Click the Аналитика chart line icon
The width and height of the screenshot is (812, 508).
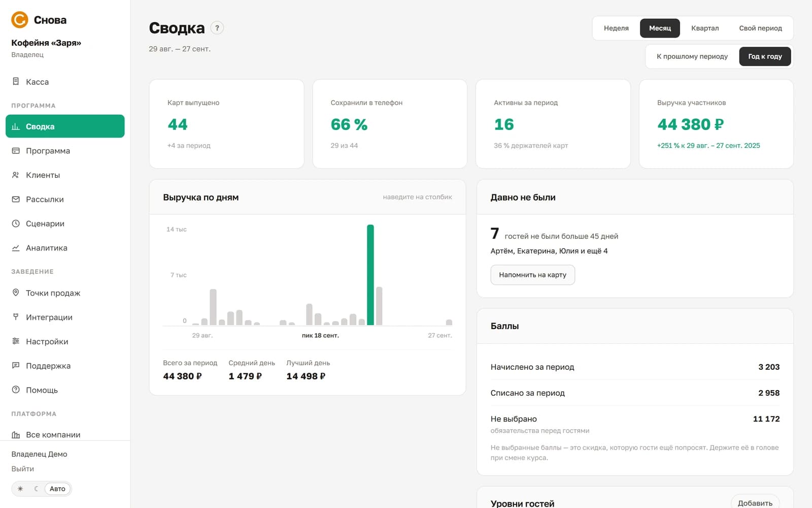(16, 248)
